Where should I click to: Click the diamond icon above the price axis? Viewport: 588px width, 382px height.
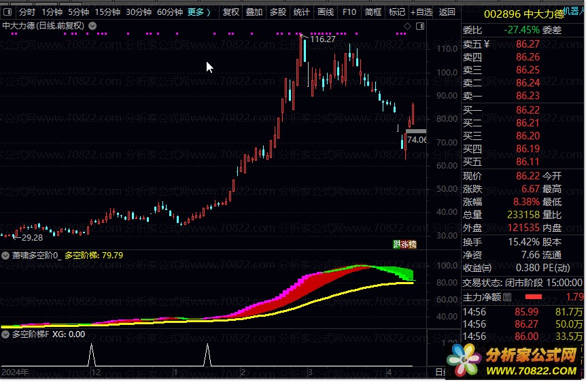[407, 26]
